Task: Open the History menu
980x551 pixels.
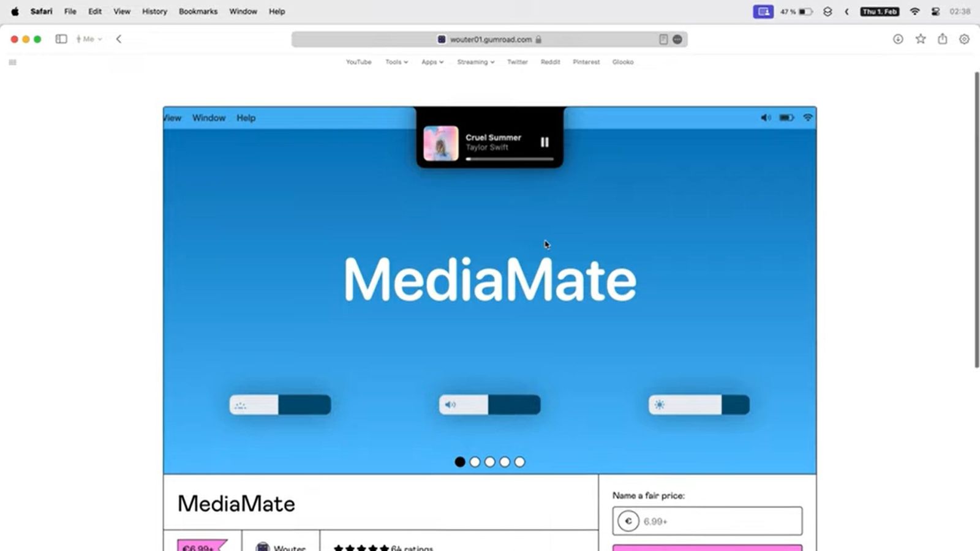Action: coord(154,12)
